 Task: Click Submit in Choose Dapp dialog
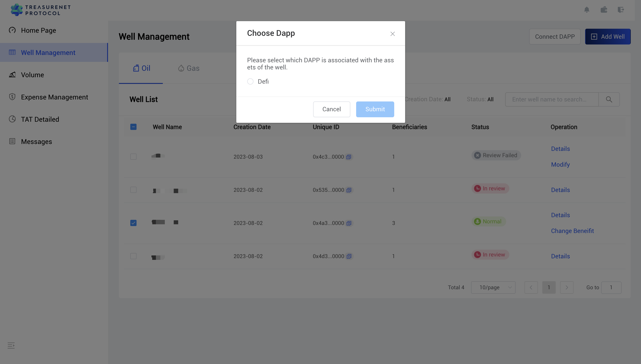[375, 109]
